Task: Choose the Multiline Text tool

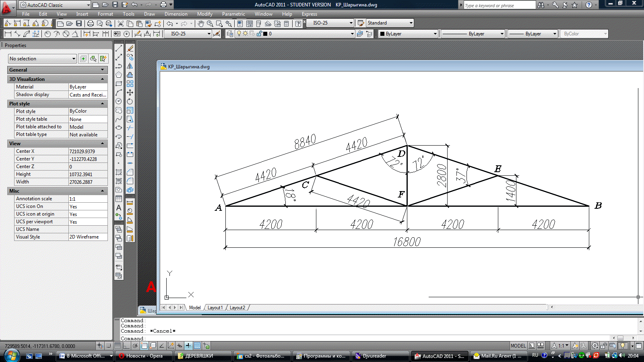Action: 119,208
